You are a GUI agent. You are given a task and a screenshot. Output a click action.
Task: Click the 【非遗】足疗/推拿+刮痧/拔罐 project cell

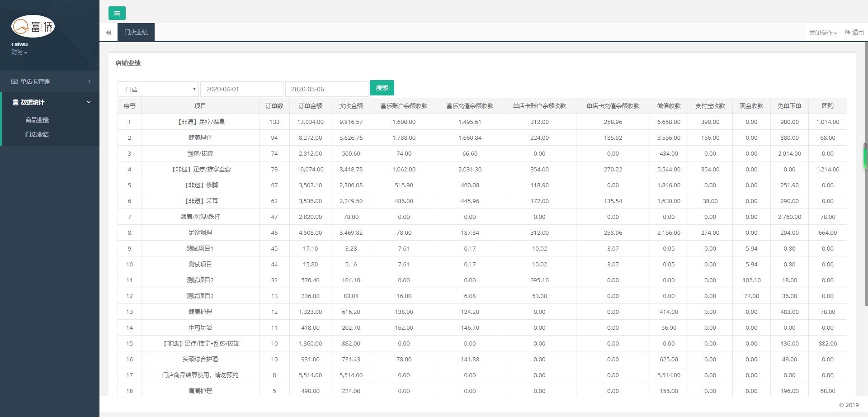coord(200,343)
